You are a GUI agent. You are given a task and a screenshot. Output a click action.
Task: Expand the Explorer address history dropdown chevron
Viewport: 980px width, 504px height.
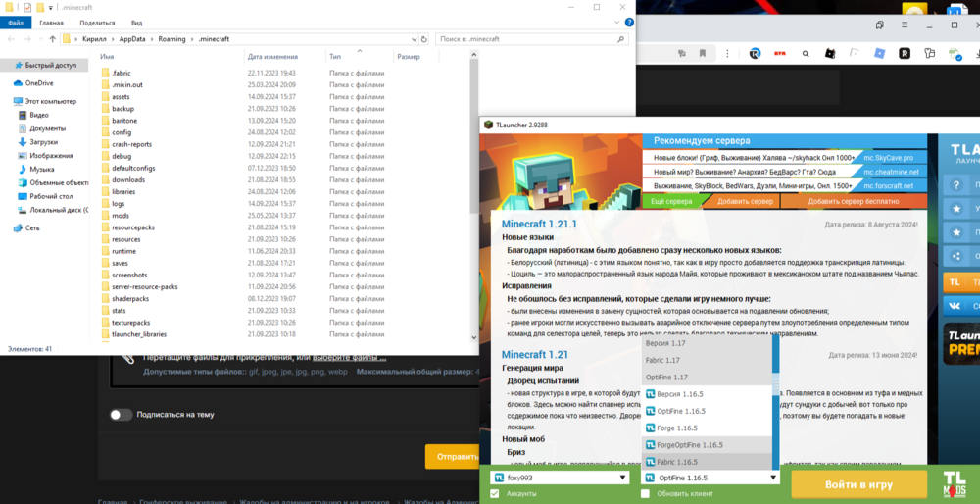[414, 39]
